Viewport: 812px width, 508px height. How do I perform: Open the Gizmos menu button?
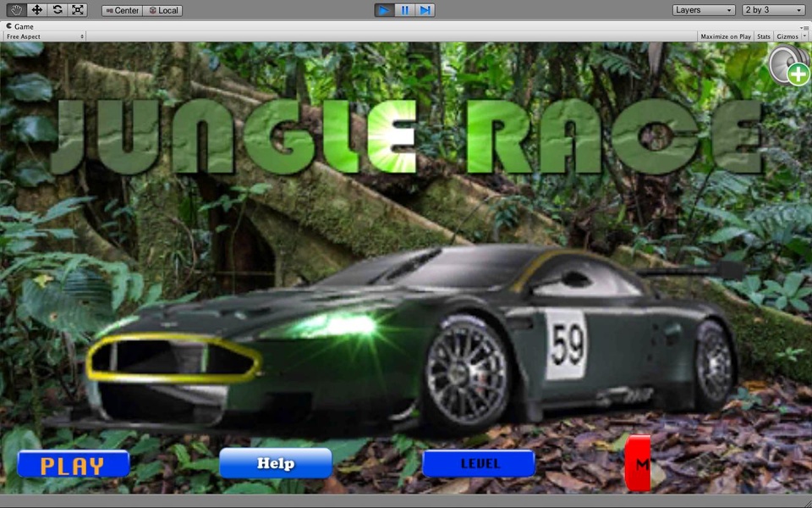coord(787,36)
